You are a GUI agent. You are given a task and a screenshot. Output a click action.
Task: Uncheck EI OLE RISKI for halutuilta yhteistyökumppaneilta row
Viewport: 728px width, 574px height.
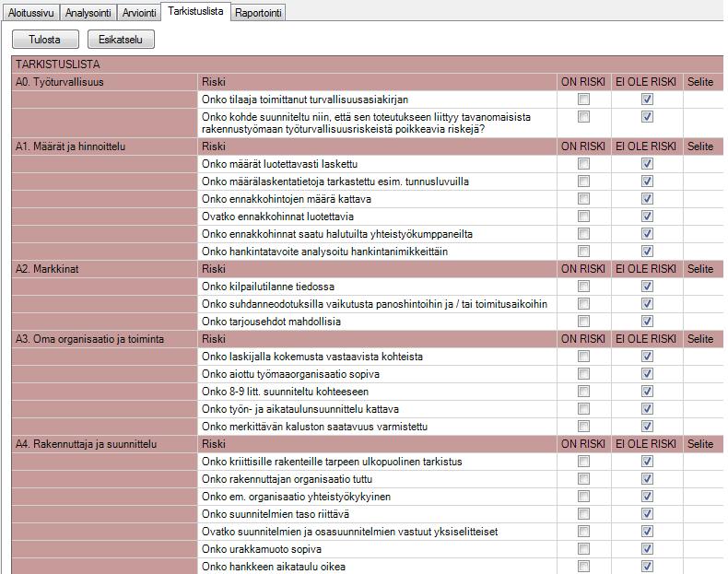point(647,234)
